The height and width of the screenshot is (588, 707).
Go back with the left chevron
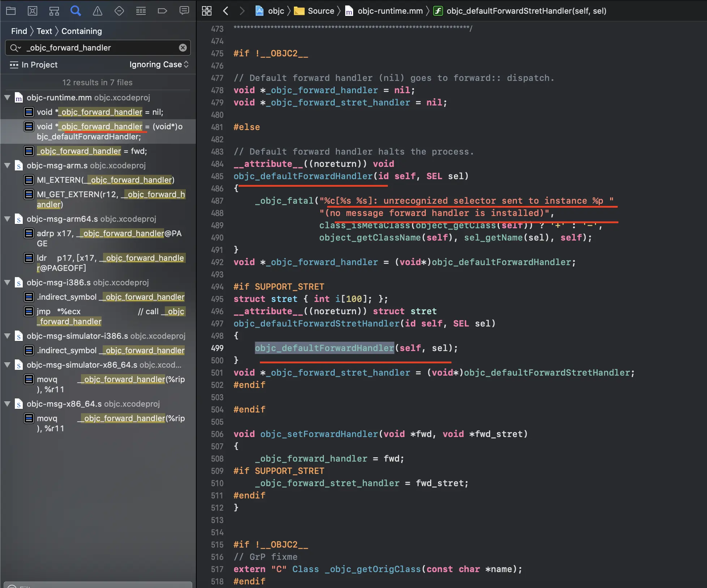click(226, 11)
